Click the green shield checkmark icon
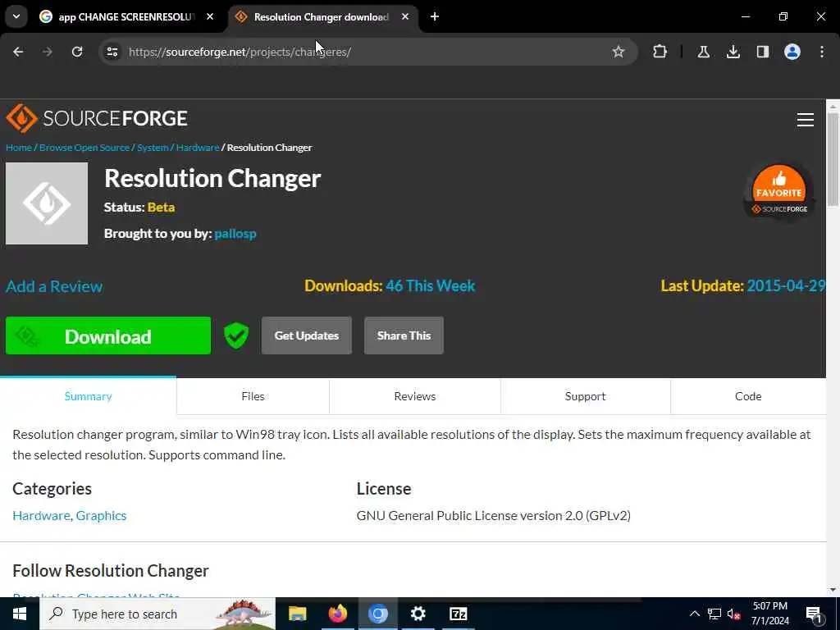The image size is (840, 630). (x=236, y=336)
